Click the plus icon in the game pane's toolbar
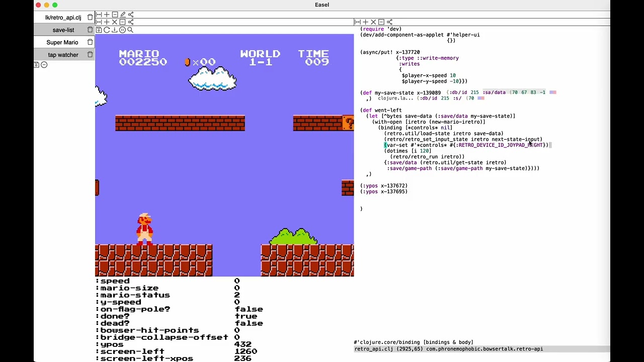644x362 pixels. [107, 22]
